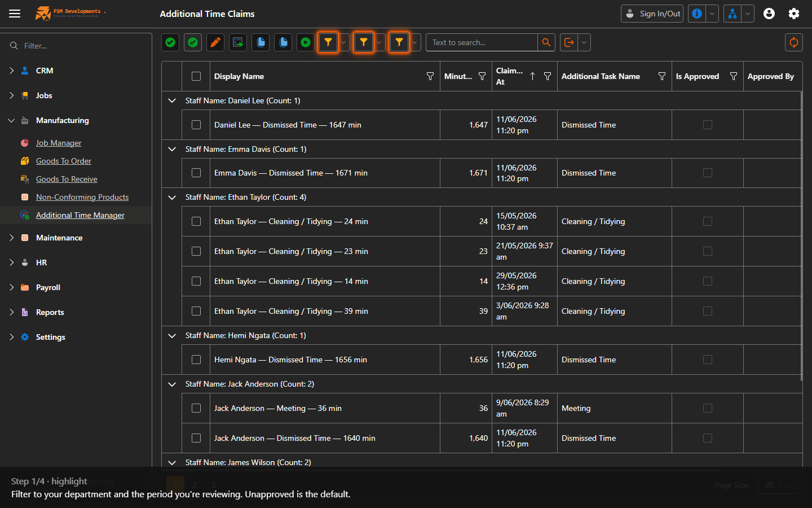Click the orange export arrow icon

[x=569, y=42]
